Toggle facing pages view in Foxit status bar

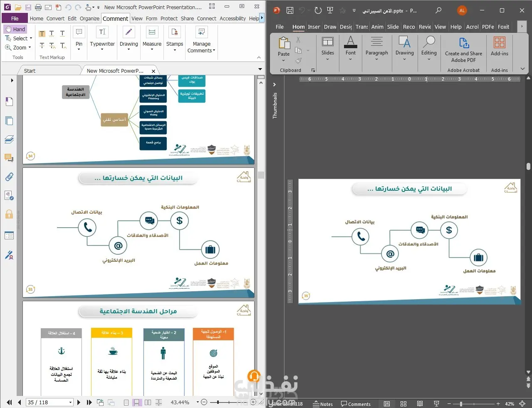click(x=148, y=402)
